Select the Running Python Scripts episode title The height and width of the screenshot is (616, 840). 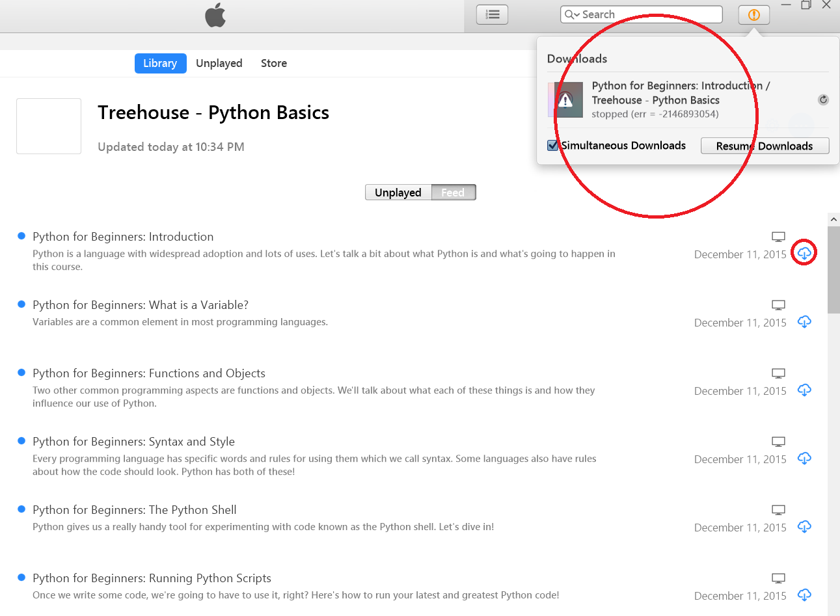(x=152, y=578)
